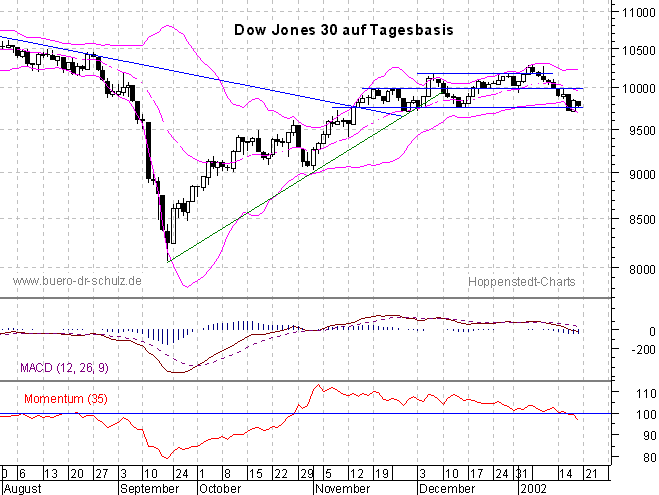Image resolution: width=659 pixels, height=495 pixels.
Task: Click the 8000 price axis label
Action: coord(642,269)
